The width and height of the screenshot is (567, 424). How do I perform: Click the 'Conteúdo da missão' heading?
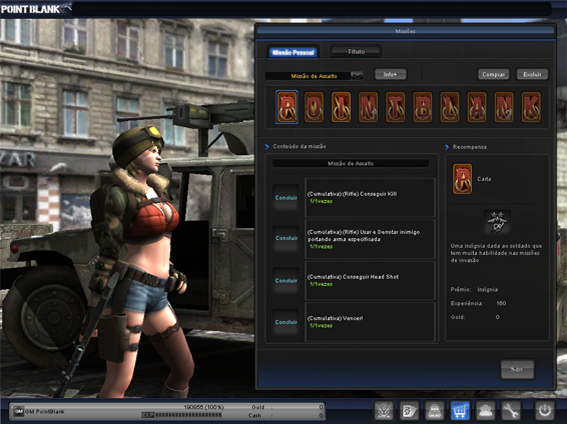[299, 146]
